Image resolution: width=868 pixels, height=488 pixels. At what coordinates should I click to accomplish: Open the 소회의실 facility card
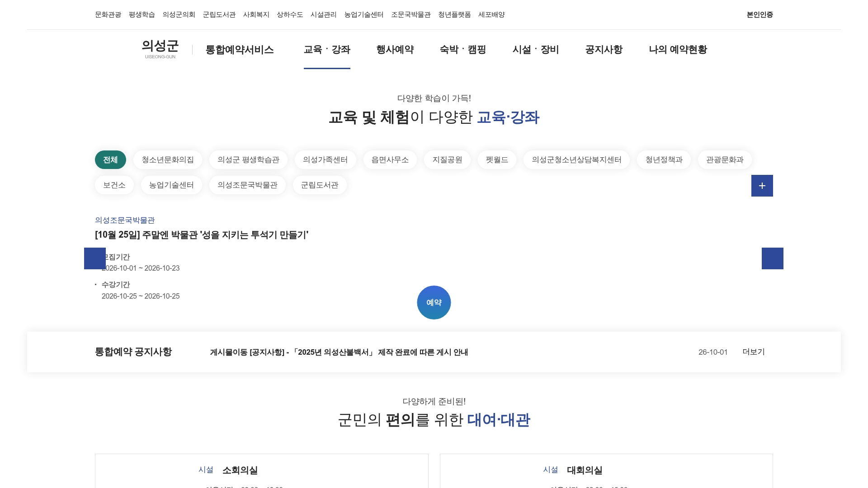pyautogui.click(x=262, y=470)
